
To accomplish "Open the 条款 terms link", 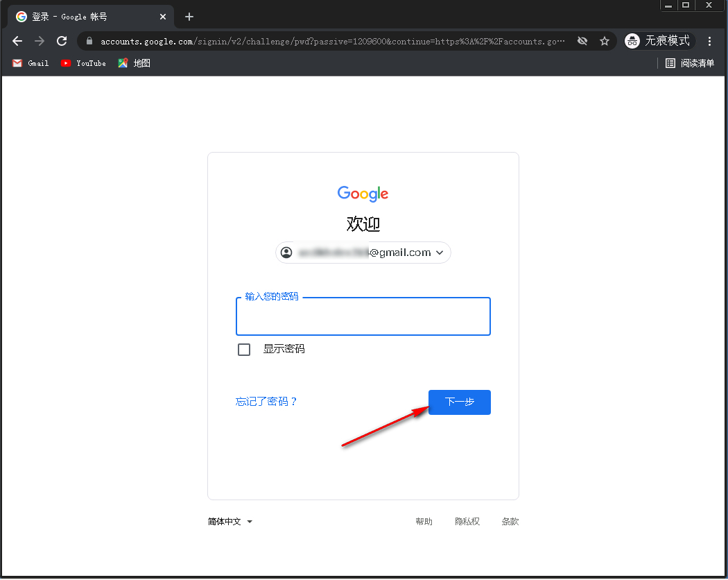I will [x=510, y=522].
